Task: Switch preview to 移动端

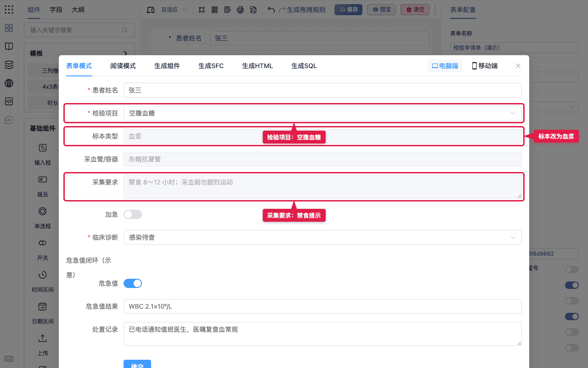Action: pyautogui.click(x=485, y=66)
